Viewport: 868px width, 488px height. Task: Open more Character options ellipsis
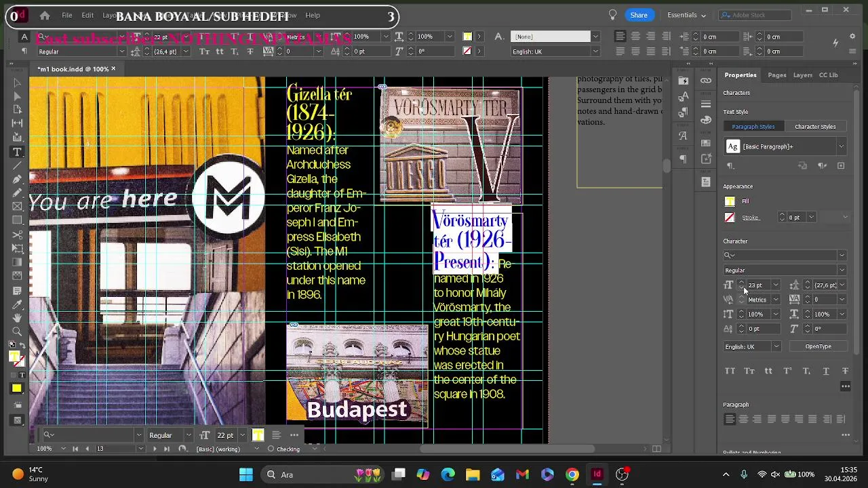846,386
